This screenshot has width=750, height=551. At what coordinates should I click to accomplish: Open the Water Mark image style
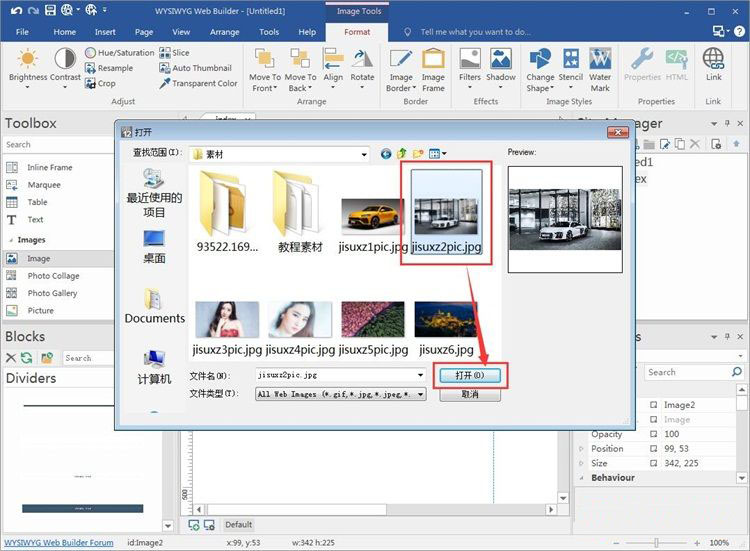click(x=600, y=68)
